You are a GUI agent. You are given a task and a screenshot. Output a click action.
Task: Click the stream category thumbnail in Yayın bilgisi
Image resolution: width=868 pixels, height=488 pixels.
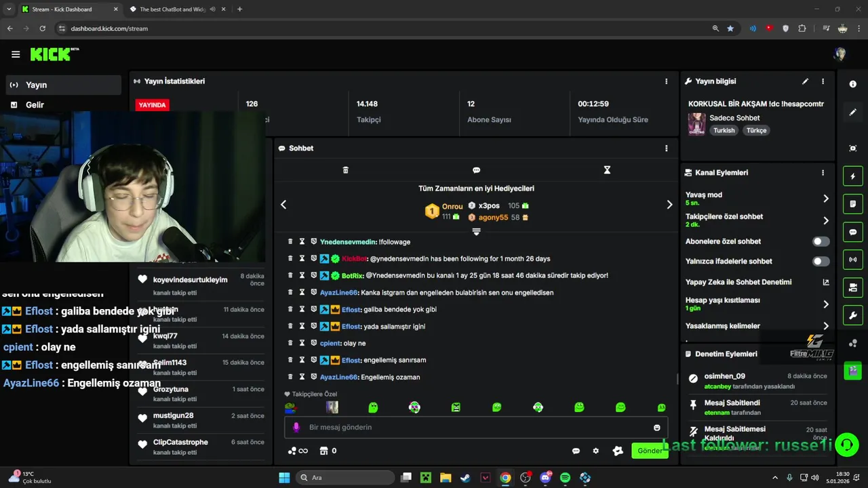coord(696,124)
